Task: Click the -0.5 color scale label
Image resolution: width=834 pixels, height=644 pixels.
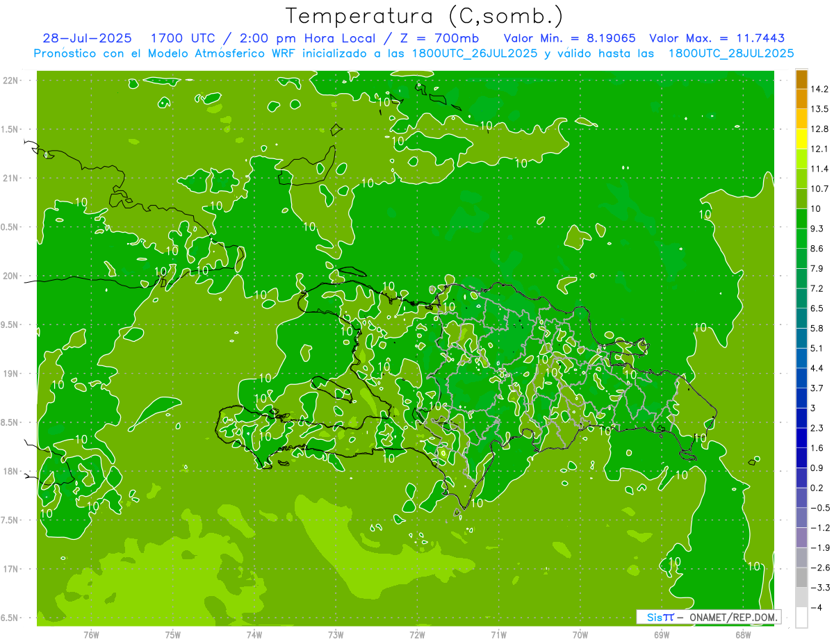Action: (x=820, y=508)
